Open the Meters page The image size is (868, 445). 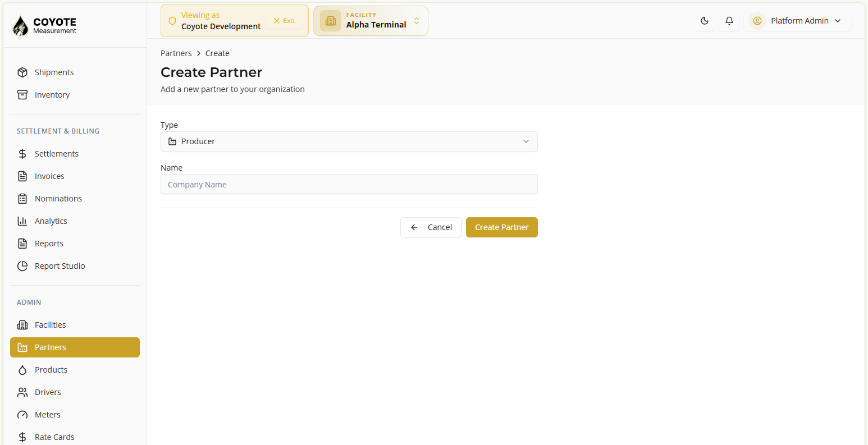[x=75, y=415]
